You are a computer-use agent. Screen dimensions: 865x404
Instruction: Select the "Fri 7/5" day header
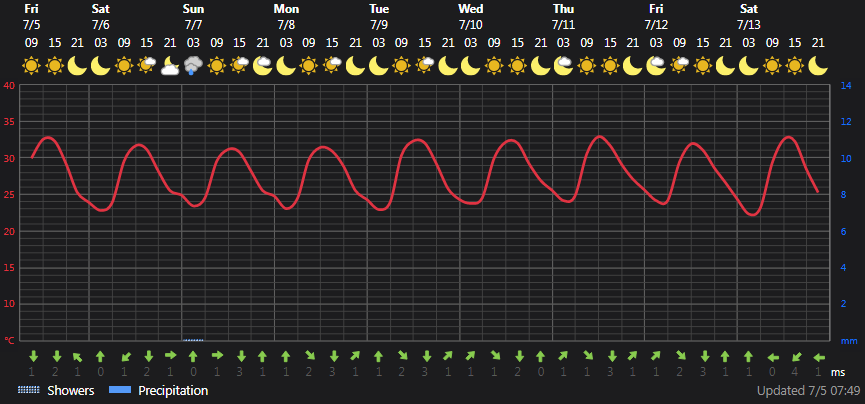point(31,17)
